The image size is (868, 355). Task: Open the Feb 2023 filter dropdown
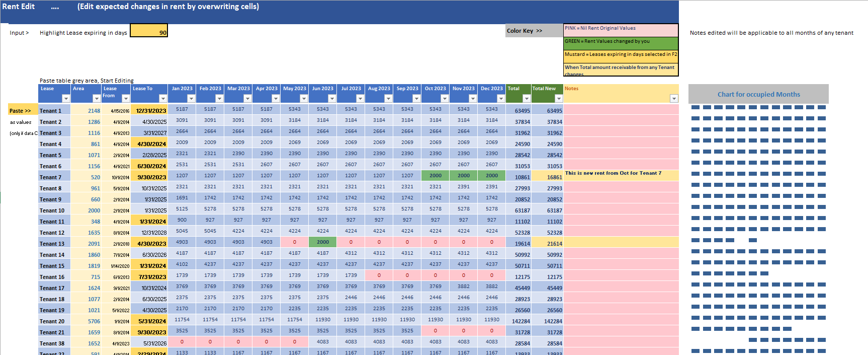click(219, 99)
